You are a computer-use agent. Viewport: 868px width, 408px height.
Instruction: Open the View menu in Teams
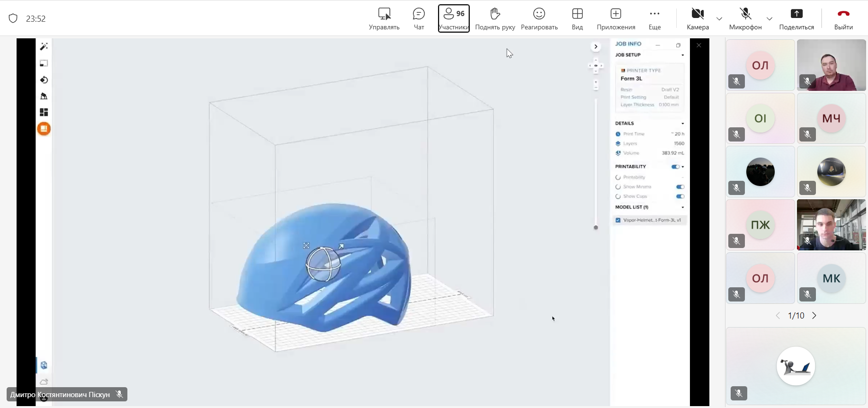click(577, 18)
